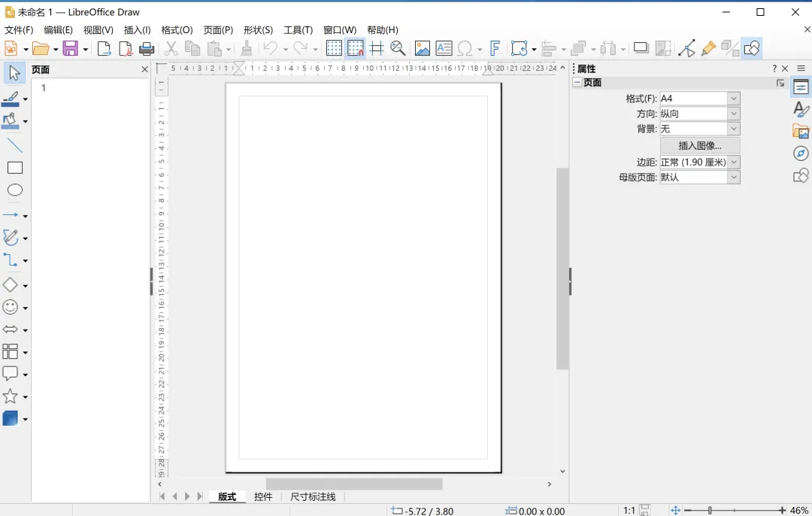The image size is (812, 516).
Task: Click the Zoom & Pan magnifier icon
Action: pyautogui.click(x=398, y=49)
